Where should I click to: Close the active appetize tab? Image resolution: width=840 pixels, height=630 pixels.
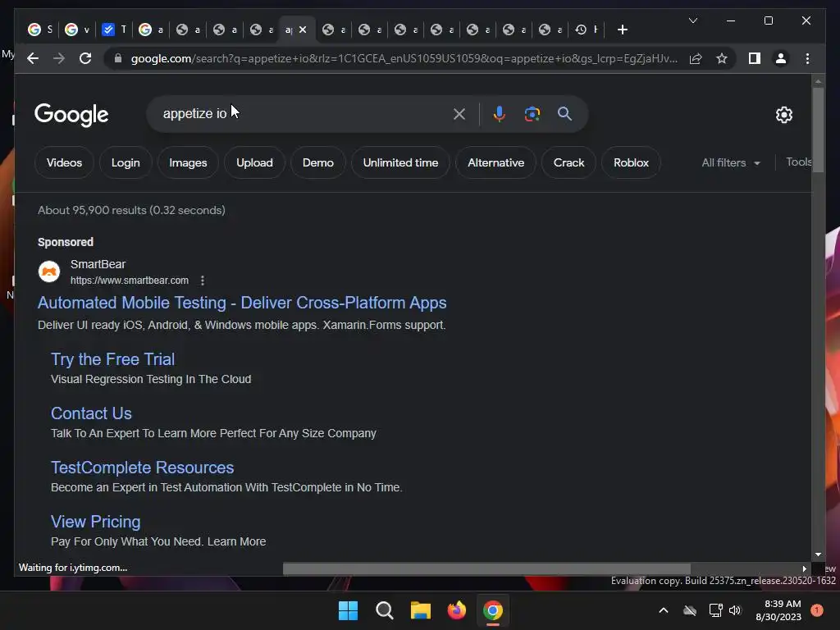(303, 30)
